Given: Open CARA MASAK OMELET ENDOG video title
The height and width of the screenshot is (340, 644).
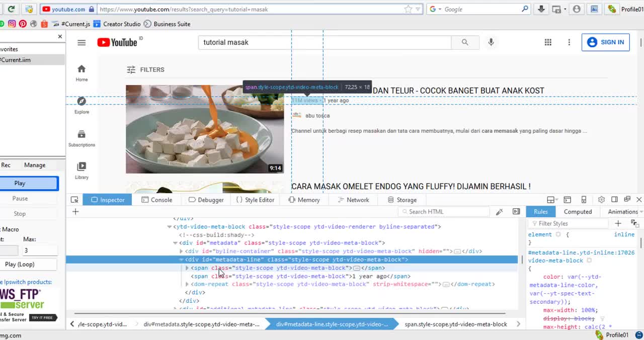Looking at the screenshot, I should [x=411, y=187].
